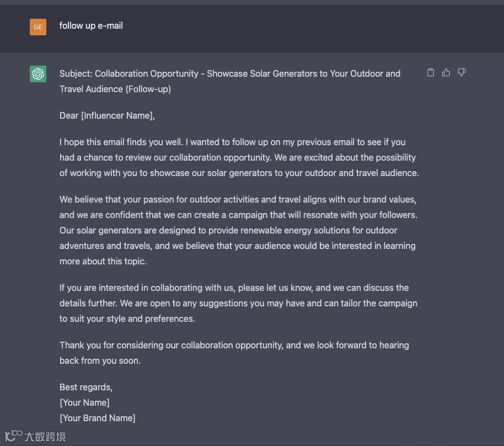Click the '[Your Brand Name]' placeholder
The image size is (504, 446).
[x=97, y=418]
